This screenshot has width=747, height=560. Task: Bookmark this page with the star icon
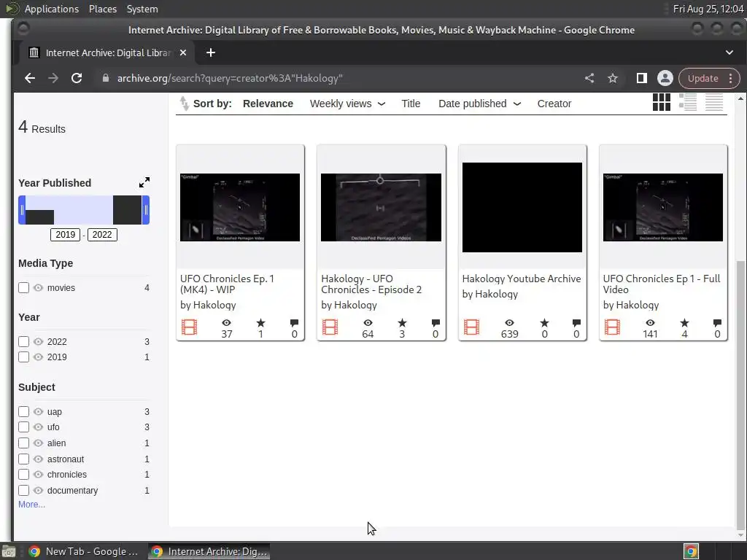pyautogui.click(x=613, y=78)
